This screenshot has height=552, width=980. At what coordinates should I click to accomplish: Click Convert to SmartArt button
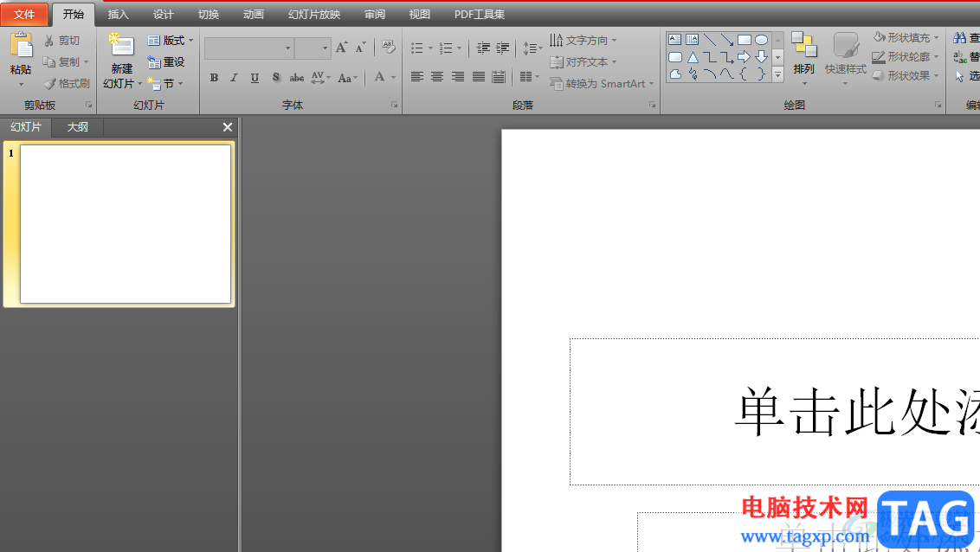click(602, 83)
